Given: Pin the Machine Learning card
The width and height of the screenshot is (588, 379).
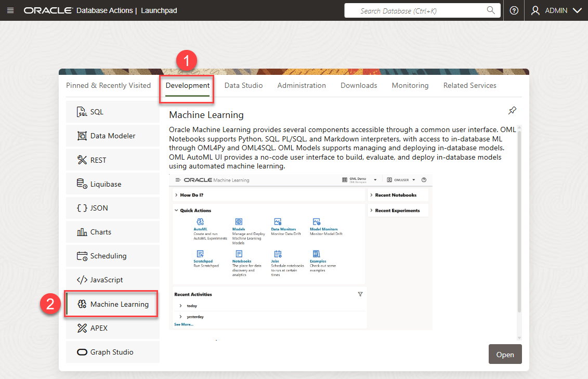Looking at the screenshot, I should 512,111.
